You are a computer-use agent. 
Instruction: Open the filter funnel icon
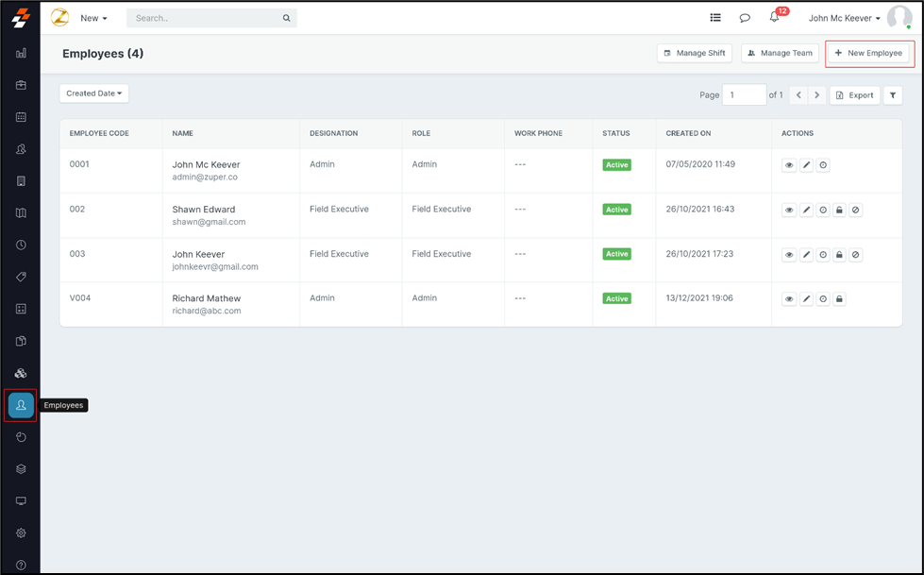(x=893, y=95)
